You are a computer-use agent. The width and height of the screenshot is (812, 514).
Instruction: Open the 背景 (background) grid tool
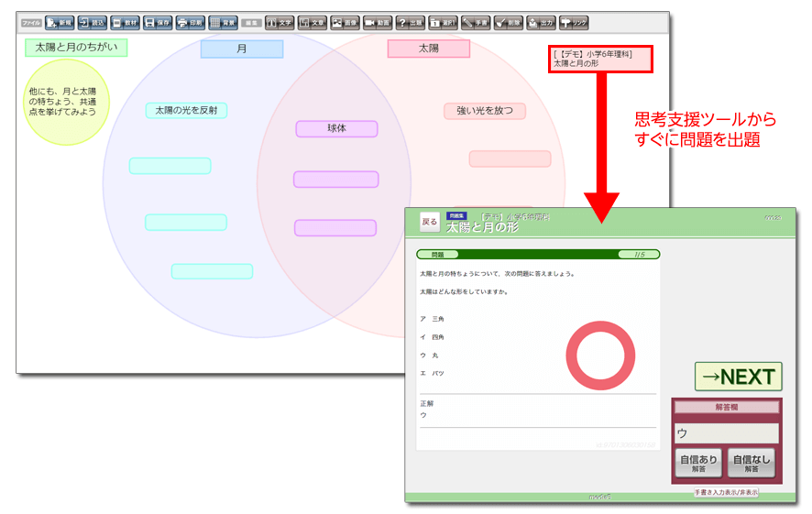[223, 23]
